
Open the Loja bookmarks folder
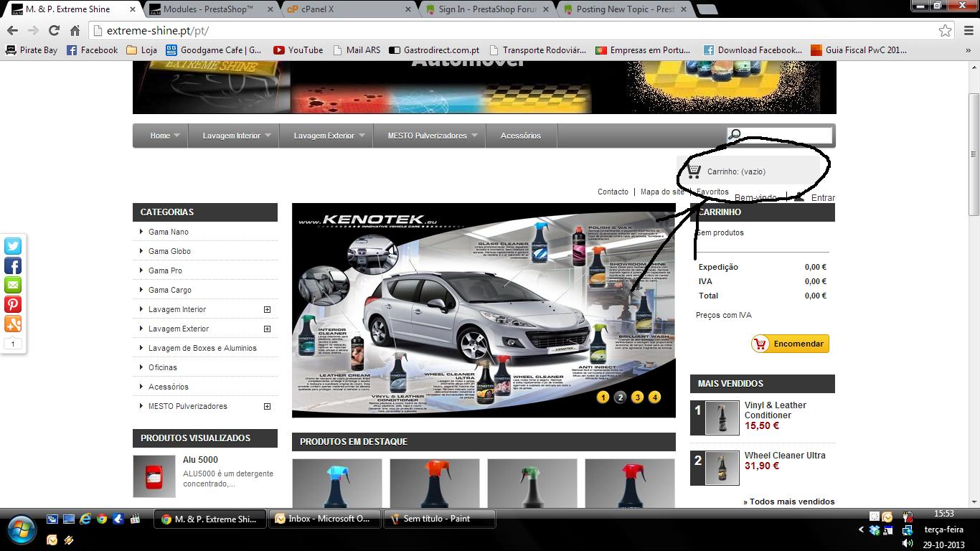tap(142, 50)
